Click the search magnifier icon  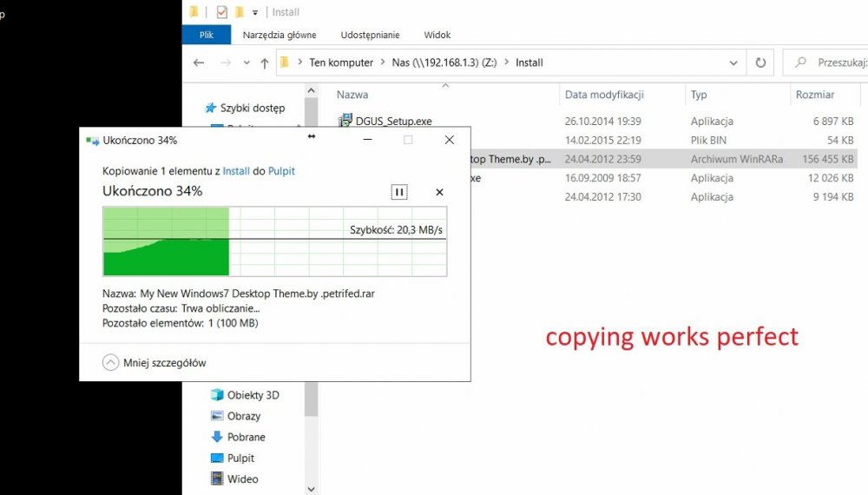pyautogui.click(x=800, y=63)
